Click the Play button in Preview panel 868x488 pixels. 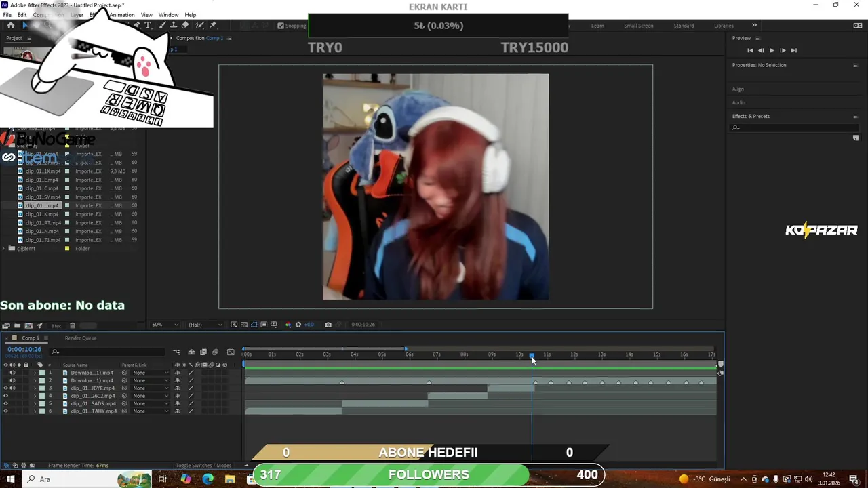[x=771, y=50]
